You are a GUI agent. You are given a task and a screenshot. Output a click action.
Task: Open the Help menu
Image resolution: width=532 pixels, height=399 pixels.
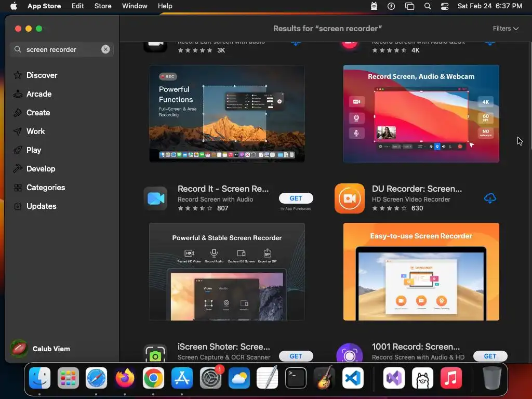pyautogui.click(x=165, y=6)
